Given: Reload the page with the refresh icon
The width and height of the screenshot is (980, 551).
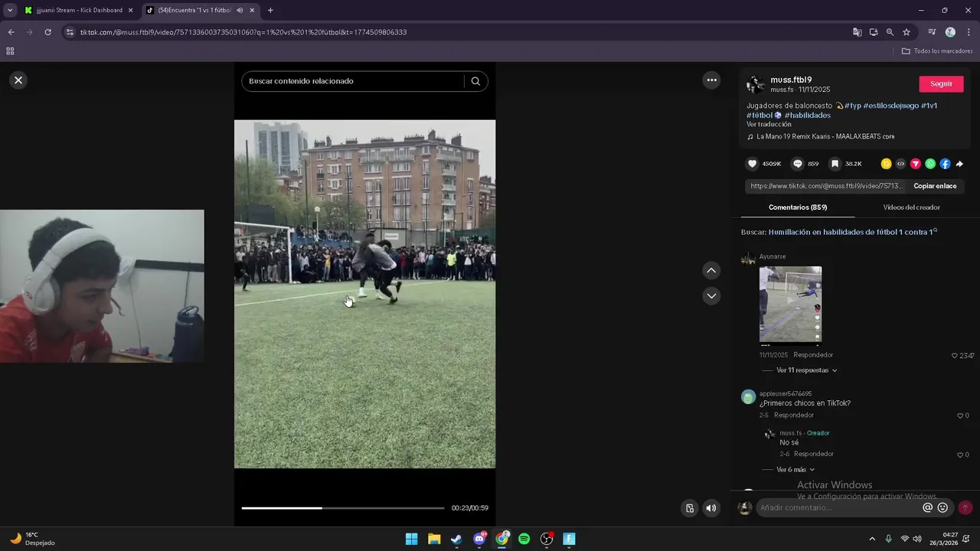Looking at the screenshot, I should point(47,32).
